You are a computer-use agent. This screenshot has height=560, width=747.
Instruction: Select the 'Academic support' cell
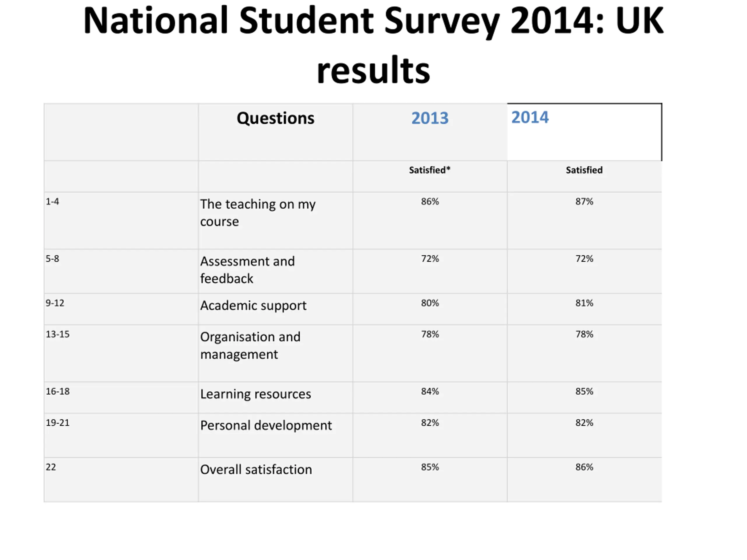click(x=275, y=309)
